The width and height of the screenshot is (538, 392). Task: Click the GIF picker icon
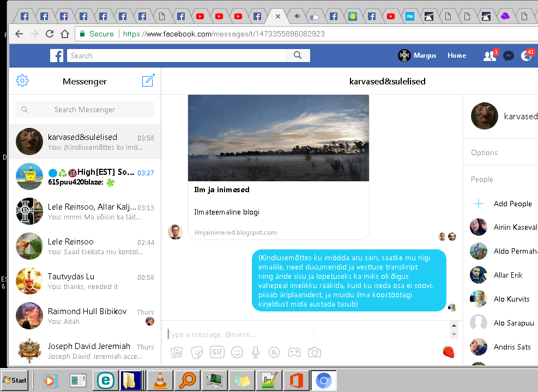click(217, 352)
